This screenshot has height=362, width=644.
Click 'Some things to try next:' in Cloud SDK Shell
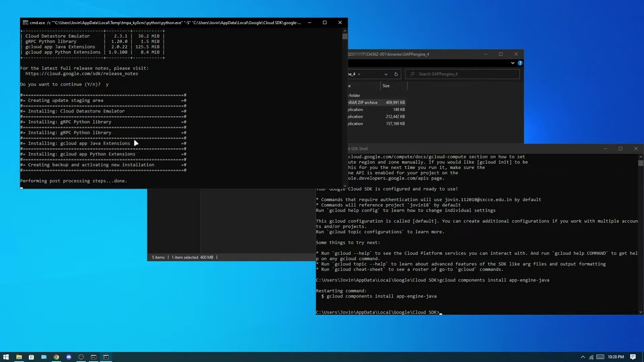pyautogui.click(x=348, y=242)
